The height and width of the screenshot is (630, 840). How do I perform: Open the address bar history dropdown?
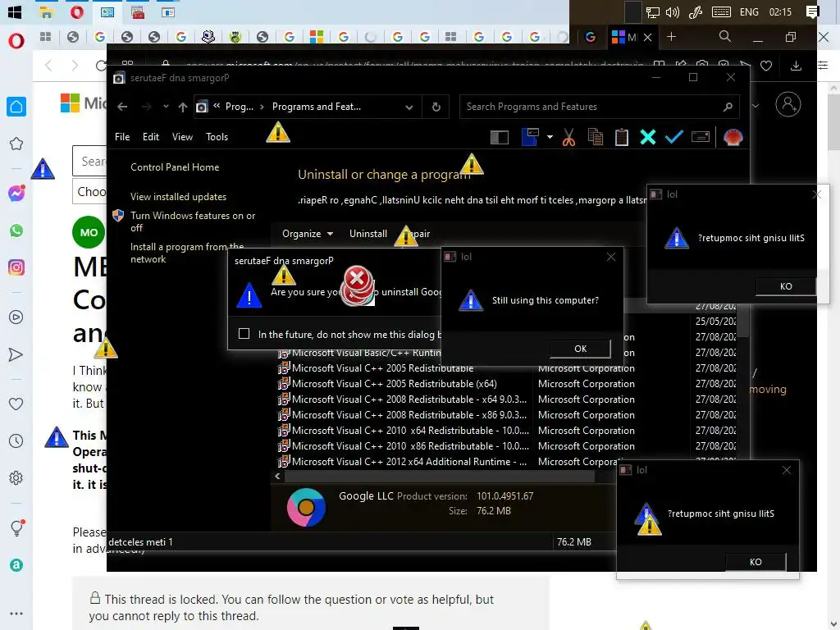click(409, 107)
